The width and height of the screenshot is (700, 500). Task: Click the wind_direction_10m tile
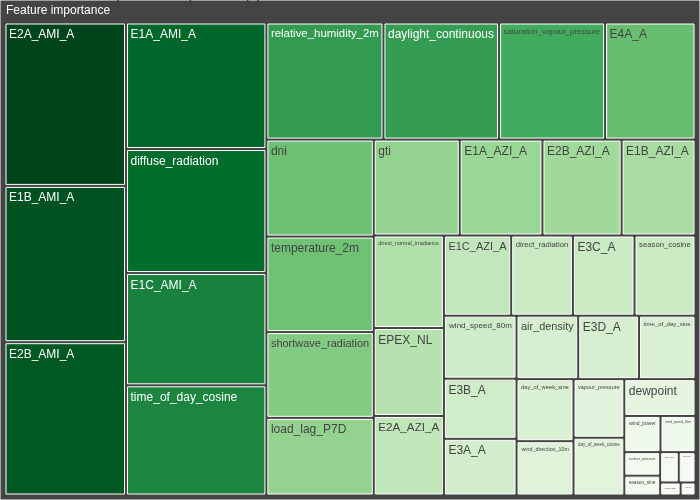[x=545, y=468]
